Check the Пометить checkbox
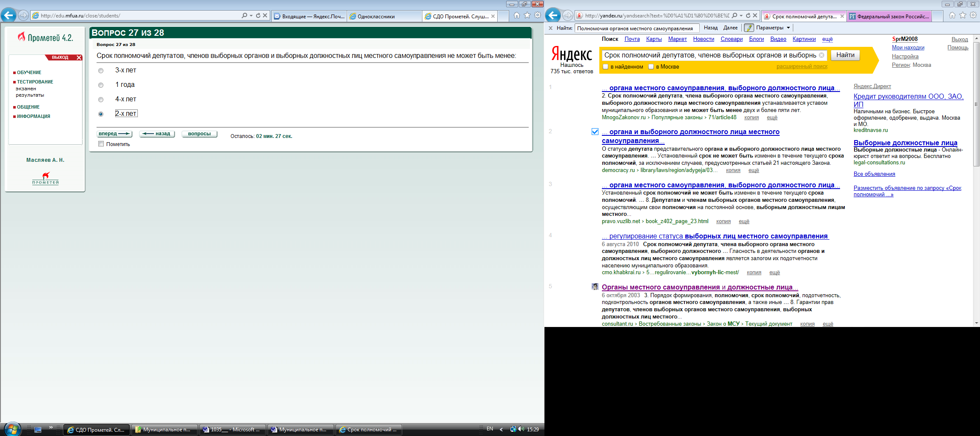 coord(101,144)
